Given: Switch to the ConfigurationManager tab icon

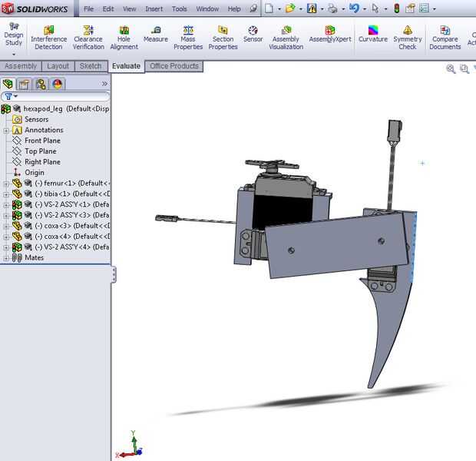Looking at the screenshot, I should click(x=41, y=84).
